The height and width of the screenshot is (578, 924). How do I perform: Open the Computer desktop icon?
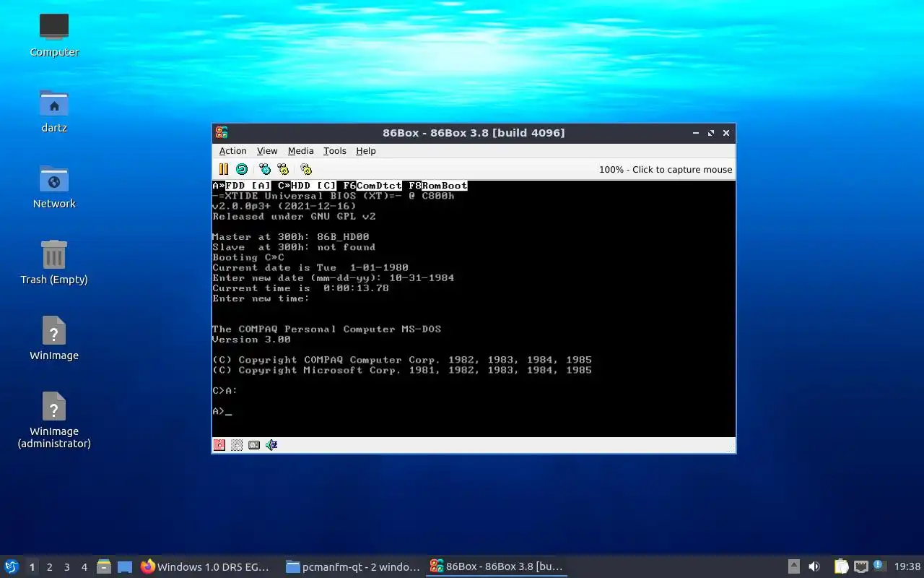[x=54, y=34]
